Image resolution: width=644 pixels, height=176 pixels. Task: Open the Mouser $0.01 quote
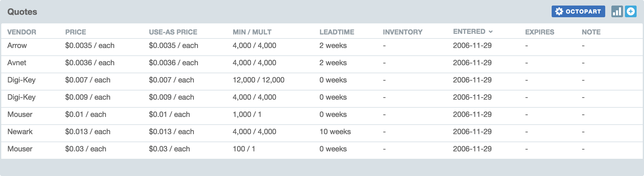click(20, 114)
